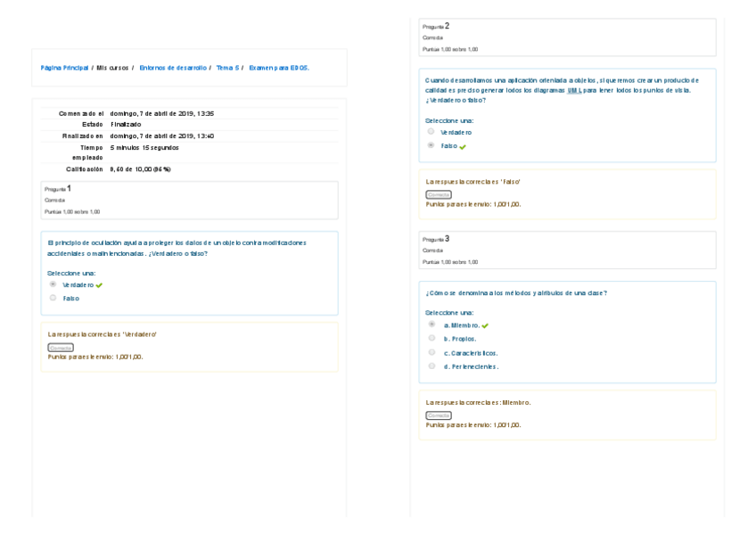
Task: Open the Página Principal breadcrumb link
Action: (64, 68)
